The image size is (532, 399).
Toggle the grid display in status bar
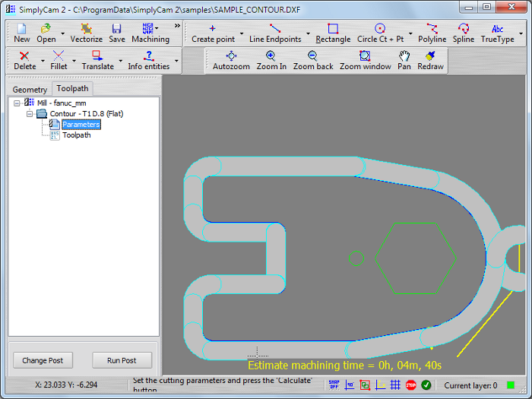coord(395,385)
